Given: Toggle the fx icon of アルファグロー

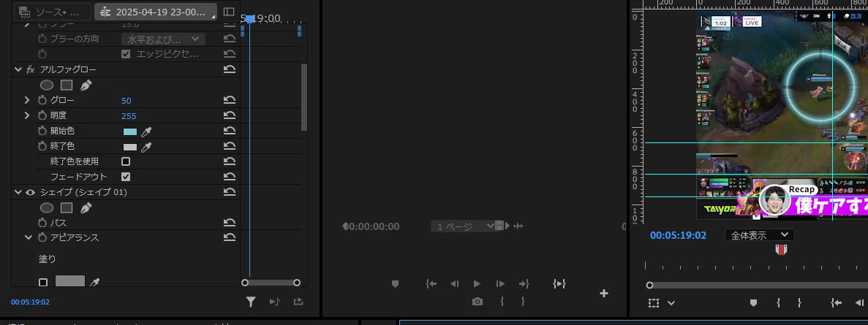Looking at the screenshot, I should pos(31,69).
